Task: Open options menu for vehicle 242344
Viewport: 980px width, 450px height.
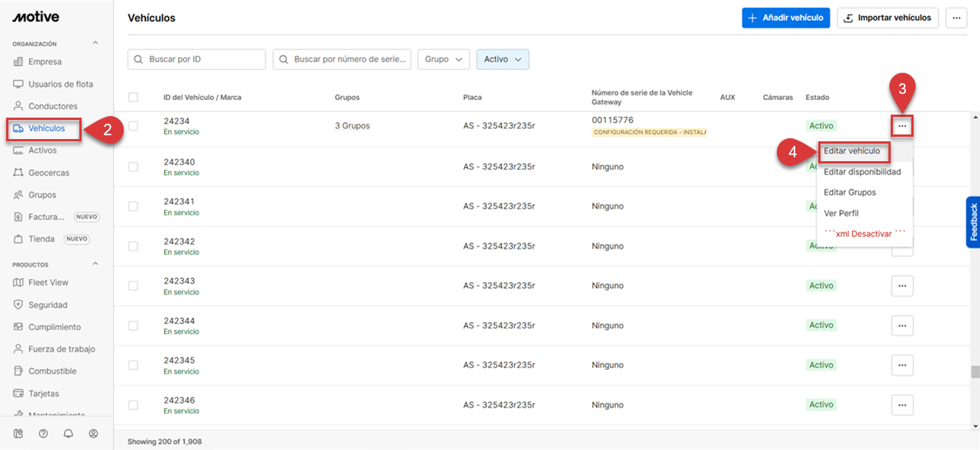Action: (x=902, y=325)
